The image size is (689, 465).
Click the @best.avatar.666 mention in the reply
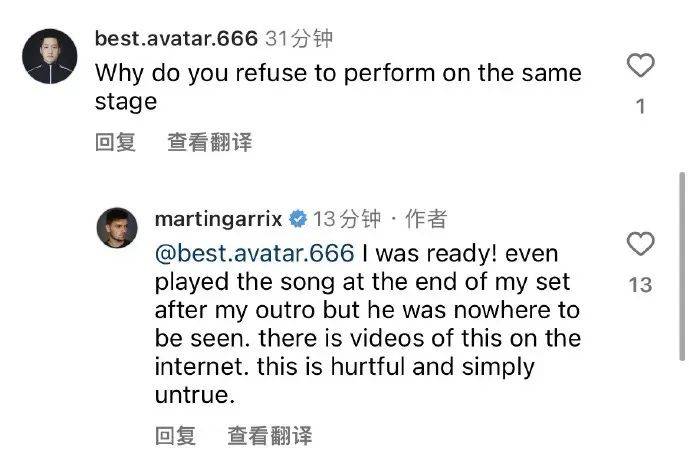point(254,251)
